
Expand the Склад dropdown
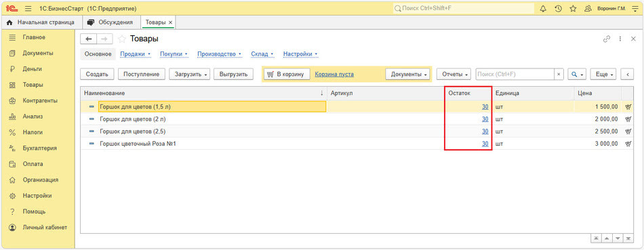[x=262, y=54]
